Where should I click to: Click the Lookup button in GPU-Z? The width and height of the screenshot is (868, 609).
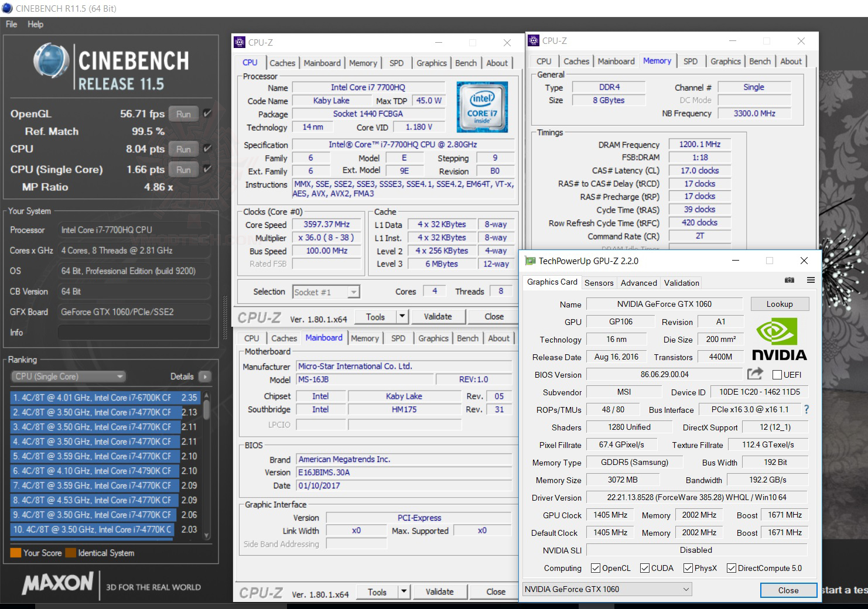tap(780, 304)
